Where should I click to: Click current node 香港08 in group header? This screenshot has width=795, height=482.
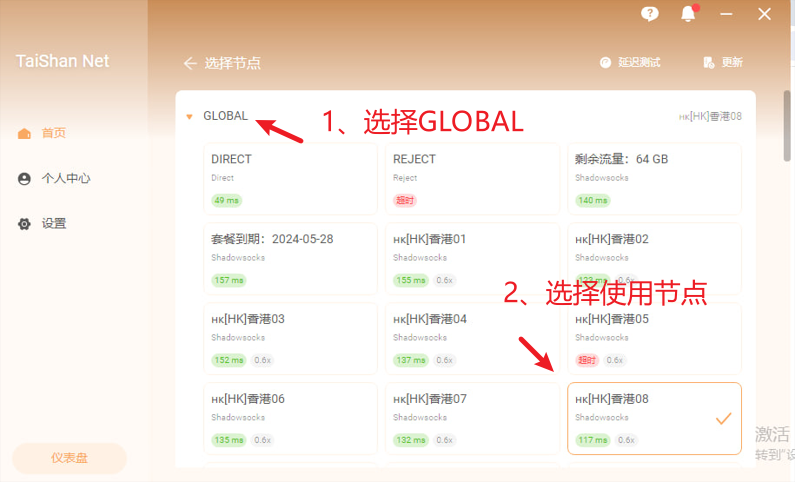coord(710,117)
